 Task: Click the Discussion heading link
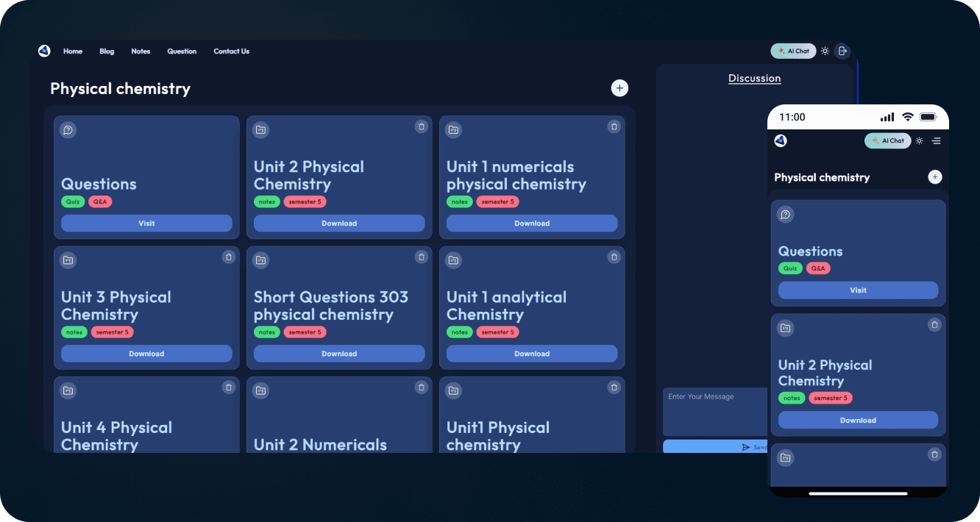(754, 79)
